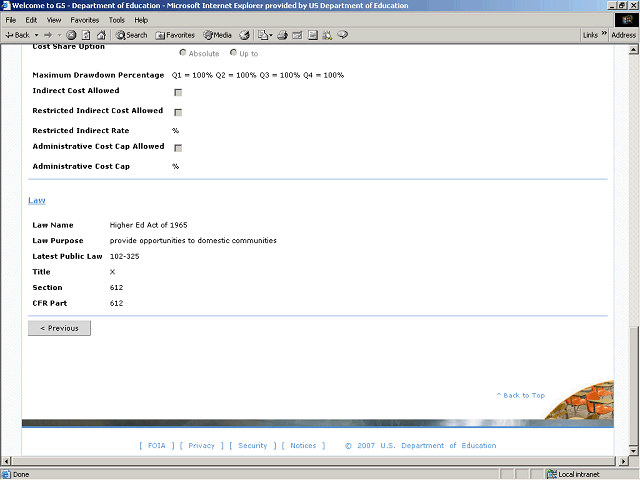Click the Forward arrow button
This screenshot has height=480, width=640.
point(48,35)
